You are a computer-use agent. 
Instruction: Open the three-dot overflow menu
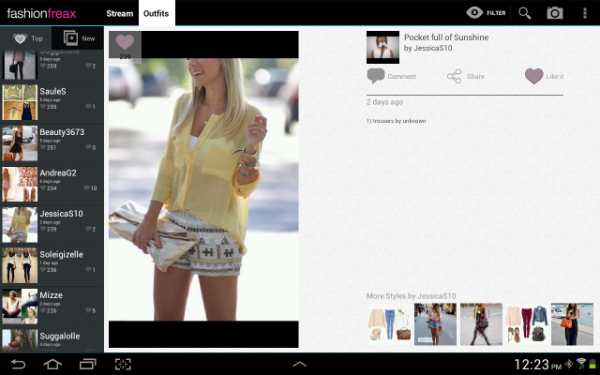[x=584, y=13]
